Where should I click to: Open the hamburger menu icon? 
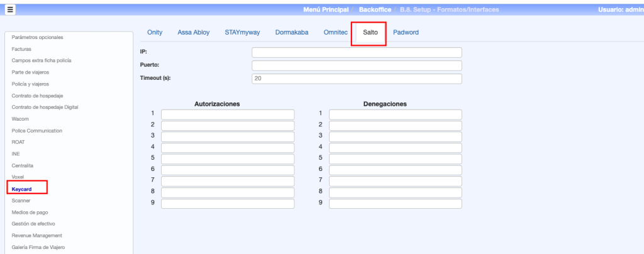pos(11,10)
